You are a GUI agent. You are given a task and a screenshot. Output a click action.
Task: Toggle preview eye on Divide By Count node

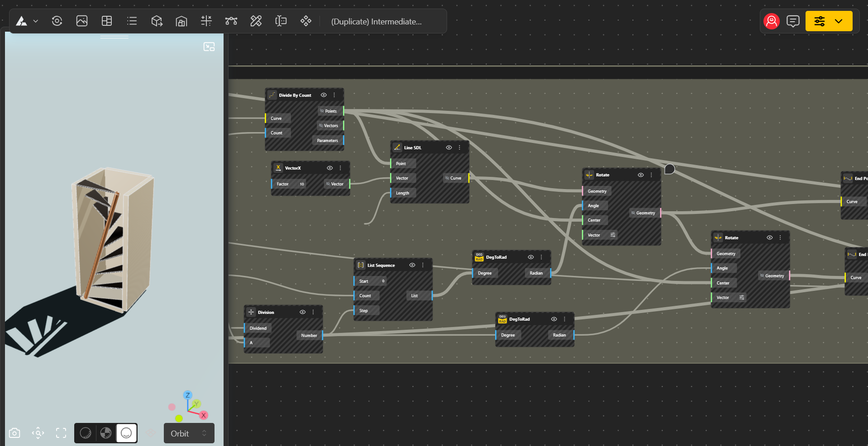point(324,95)
